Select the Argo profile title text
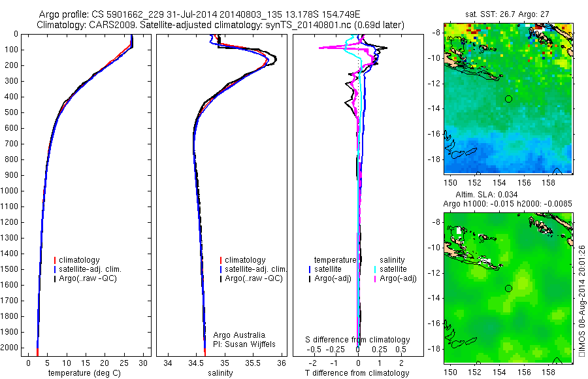The image size is (588, 379). pyautogui.click(x=199, y=14)
